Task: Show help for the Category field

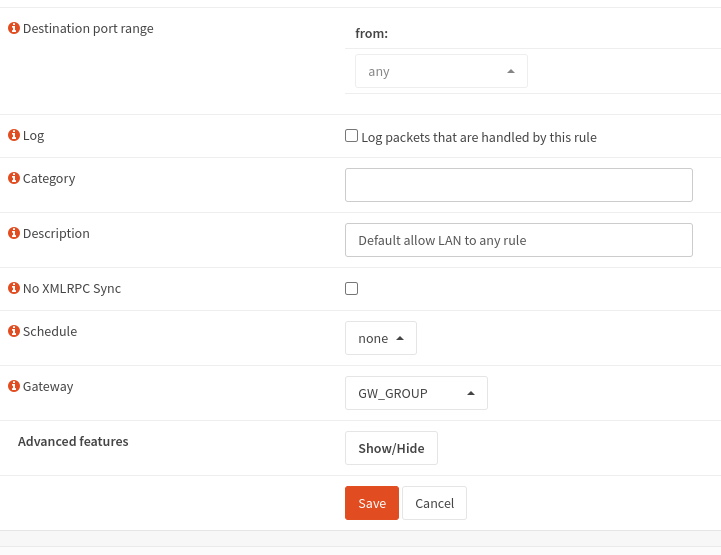Action: (x=14, y=179)
